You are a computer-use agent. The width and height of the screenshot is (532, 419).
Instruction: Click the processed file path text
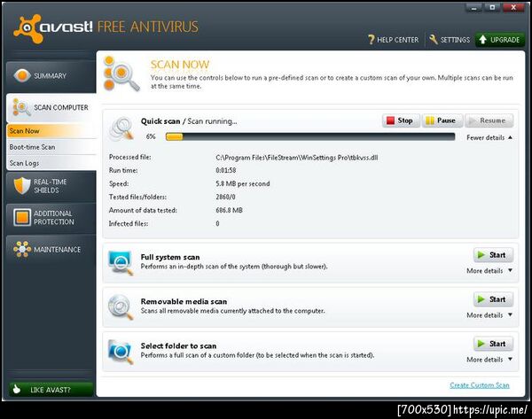point(296,158)
